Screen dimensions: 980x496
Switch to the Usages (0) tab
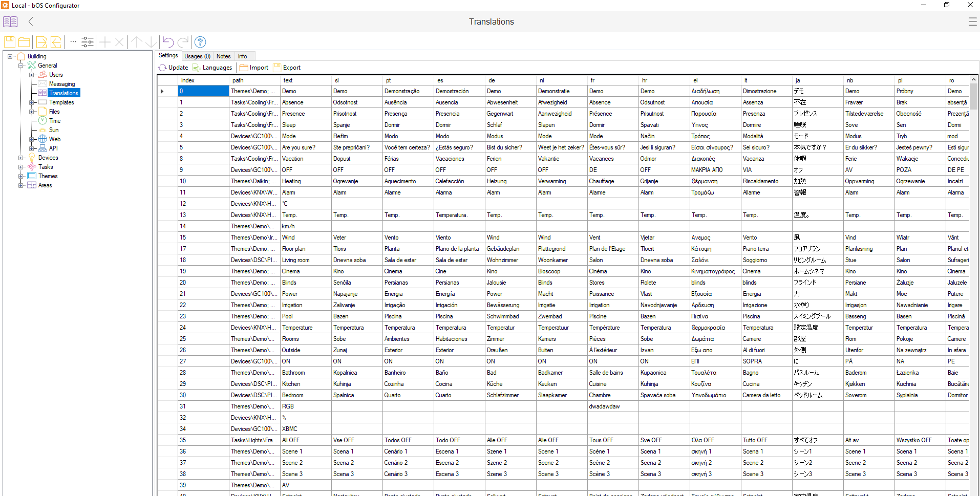pyautogui.click(x=197, y=56)
